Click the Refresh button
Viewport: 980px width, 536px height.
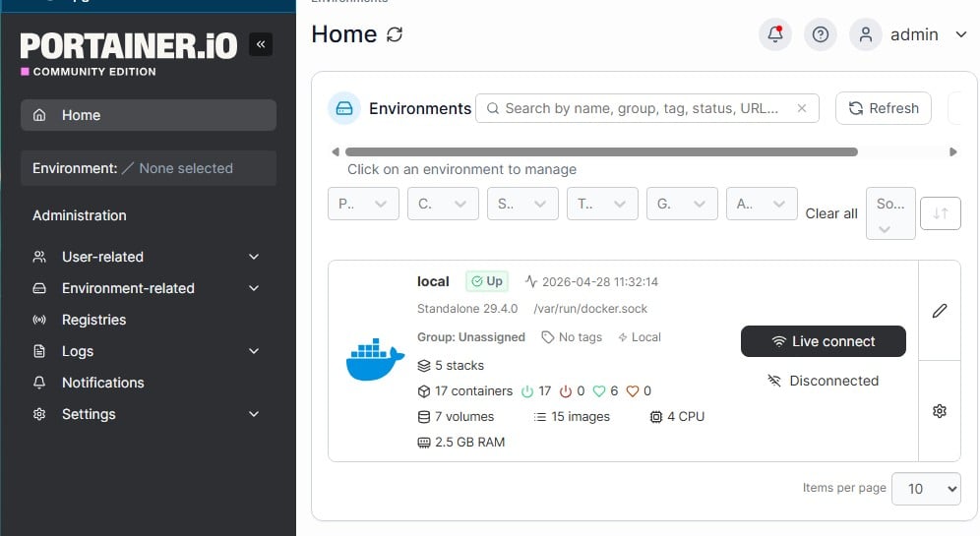point(884,108)
